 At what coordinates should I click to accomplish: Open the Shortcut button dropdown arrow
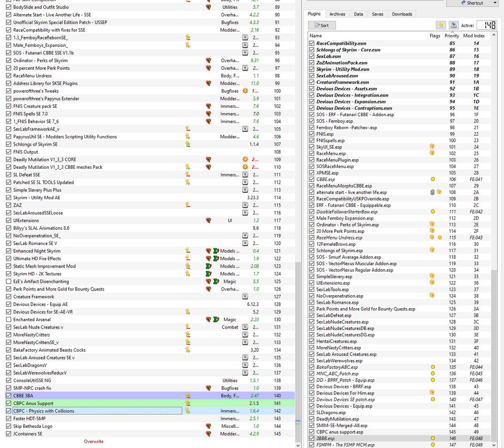(495, 3)
